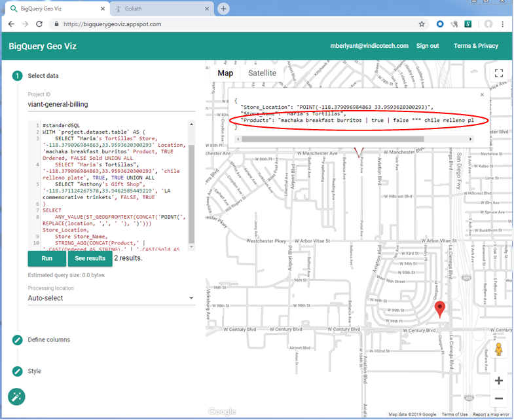Bookmark page with the star icon
This screenshot has height=420, width=514.
(x=422, y=24)
